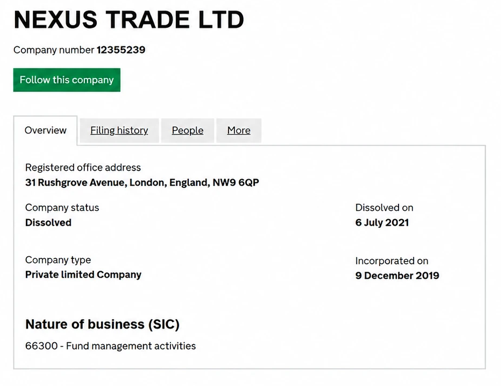
Task: Click the registered office address text
Action: [142, 183]
